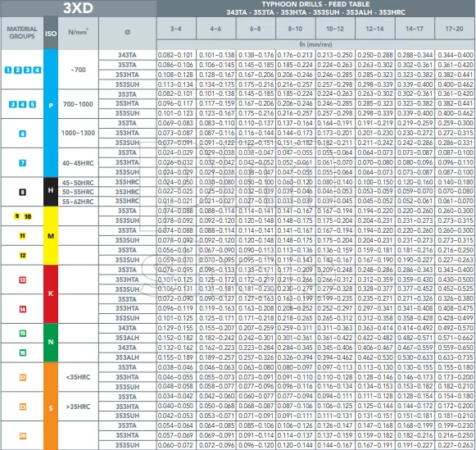Click red material group badge 14
Viewport: 476px width, 450px height.
pos(22,309)
